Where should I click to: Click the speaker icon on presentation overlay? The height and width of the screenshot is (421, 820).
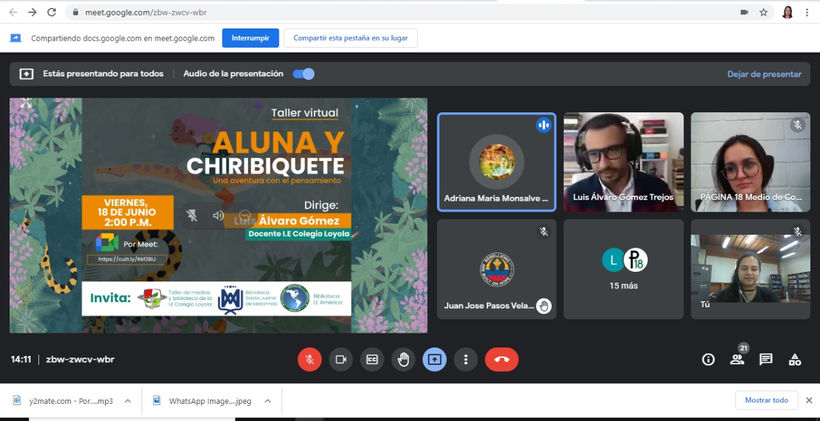pos(218,215)
